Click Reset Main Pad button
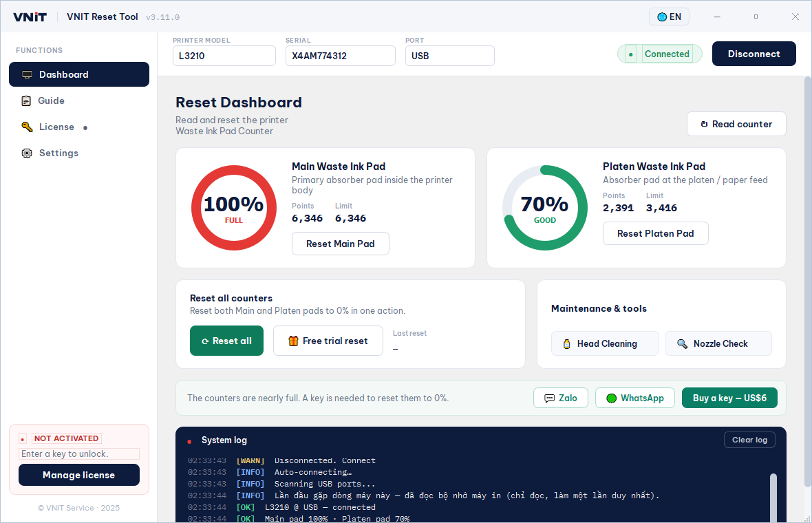The image size is (812, 523). click(340, 244)
